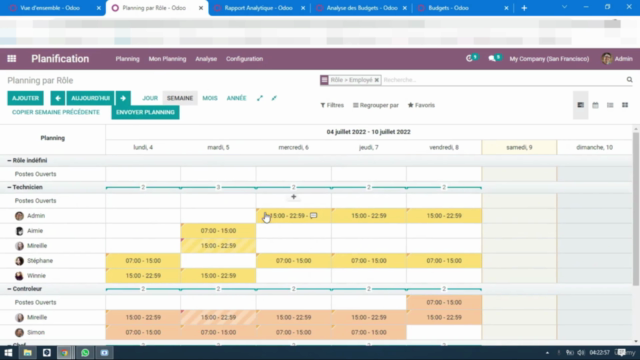The height and width of the screenshot is (360, 640).
Task: Open the conversations chat icon
Action: tap(492, 59)
